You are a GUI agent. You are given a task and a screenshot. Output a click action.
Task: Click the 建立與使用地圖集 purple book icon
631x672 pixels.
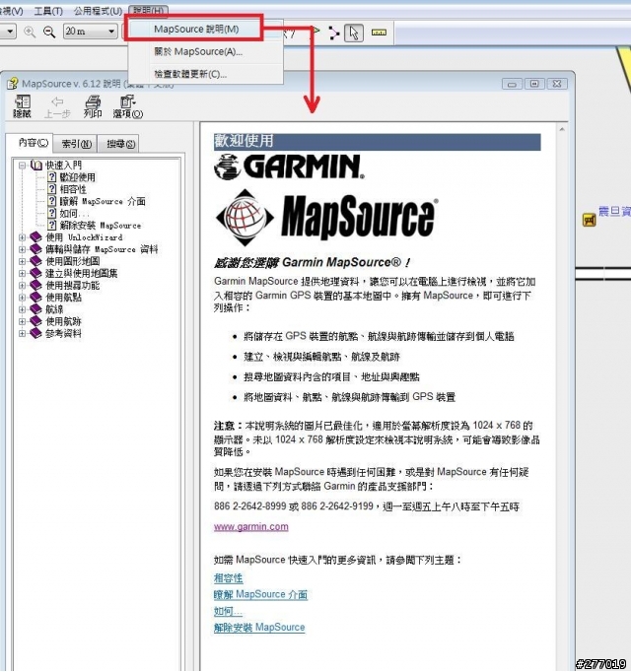pos(36,273)
